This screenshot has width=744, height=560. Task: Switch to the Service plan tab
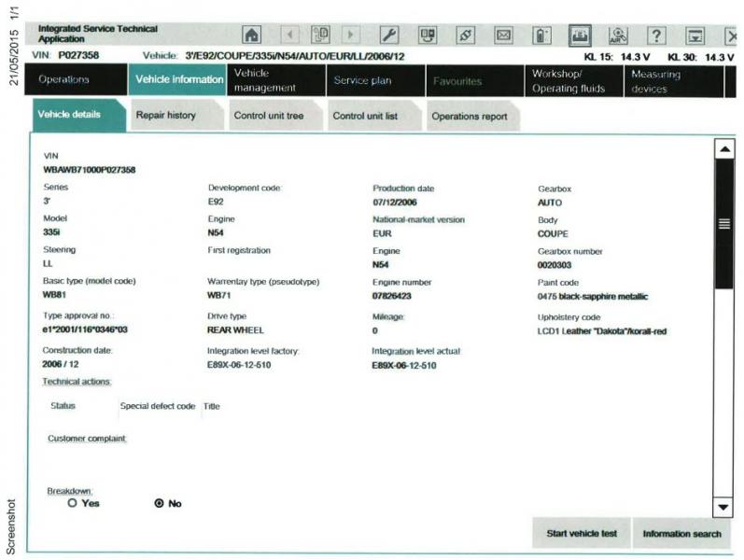coord(376,80)
